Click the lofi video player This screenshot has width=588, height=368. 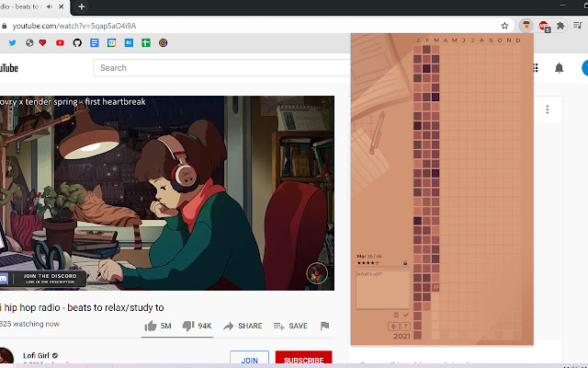[x=167, y=193]
